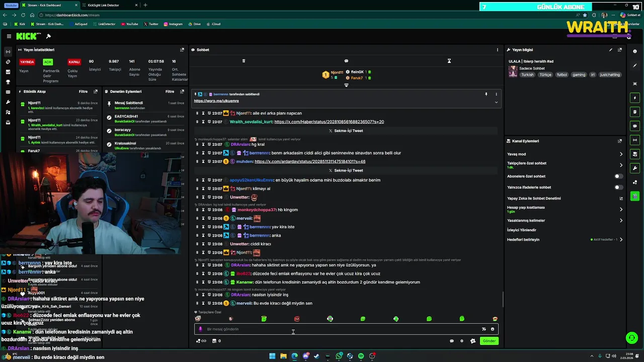Open the chat settings gear icon

click(462, 341)
